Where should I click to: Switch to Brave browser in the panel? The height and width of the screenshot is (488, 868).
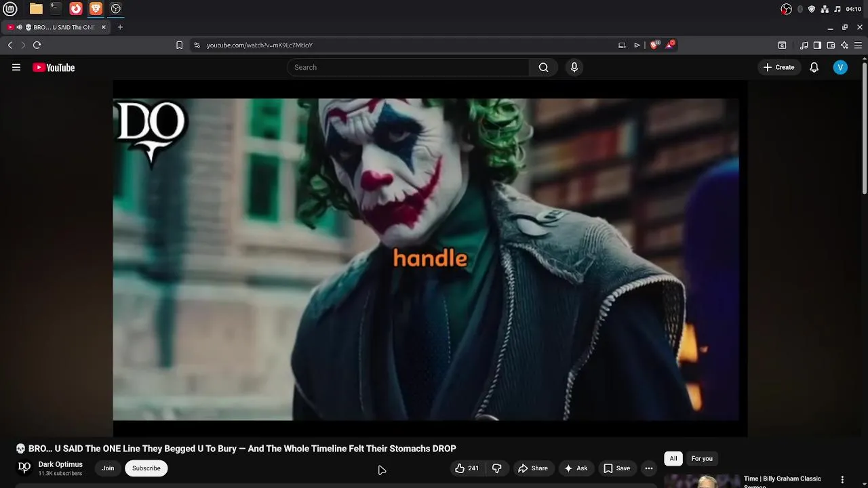tap(96, 9)
